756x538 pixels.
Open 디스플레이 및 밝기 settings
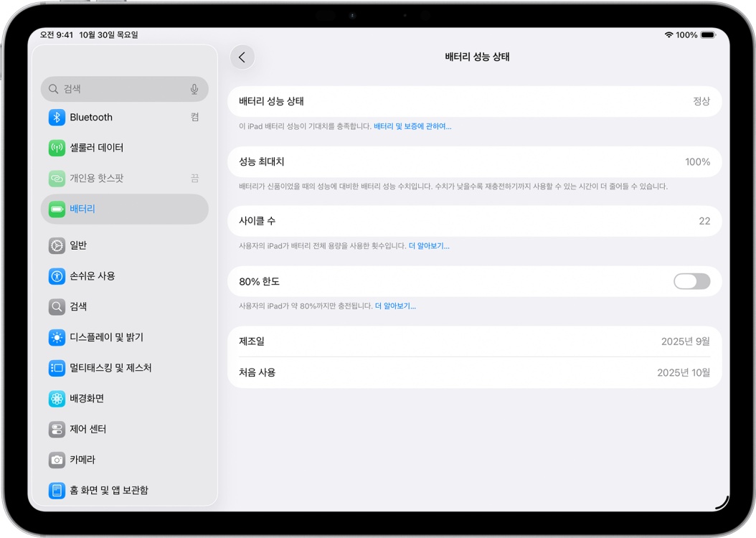click(x=124, y=337)
